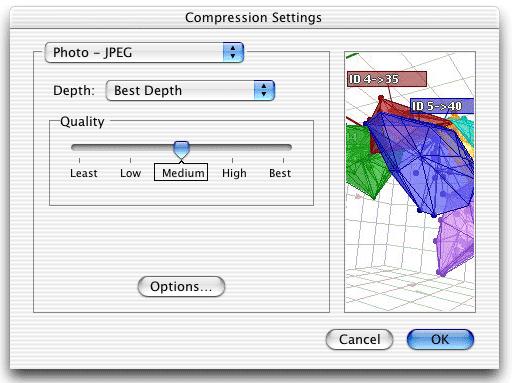The image size is (513, 383).
Task: Open the Best Depth dropdown menu
Action: tap(190, 90)
